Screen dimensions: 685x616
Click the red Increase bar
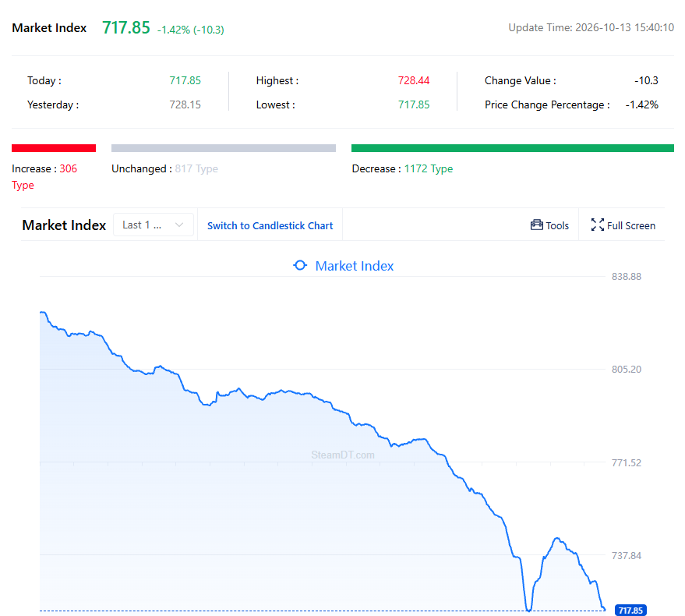click(54, 148)
